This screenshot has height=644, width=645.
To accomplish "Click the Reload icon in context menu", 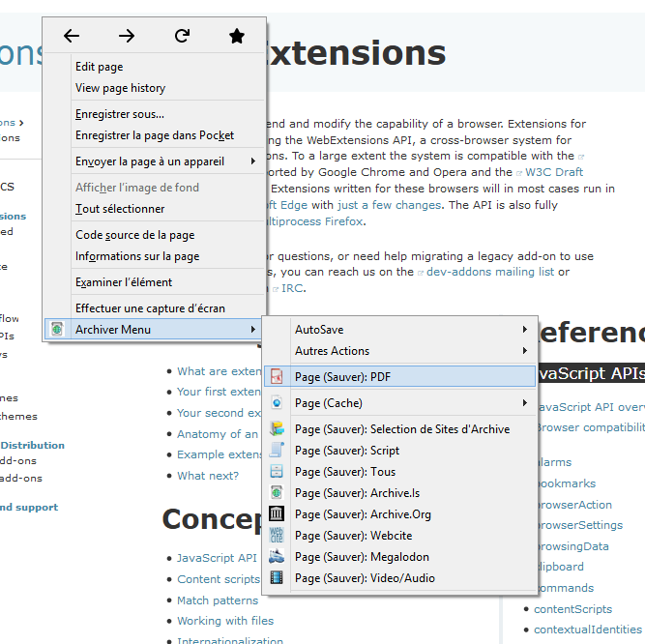I will pyautogui.click(x=182, y=36).
